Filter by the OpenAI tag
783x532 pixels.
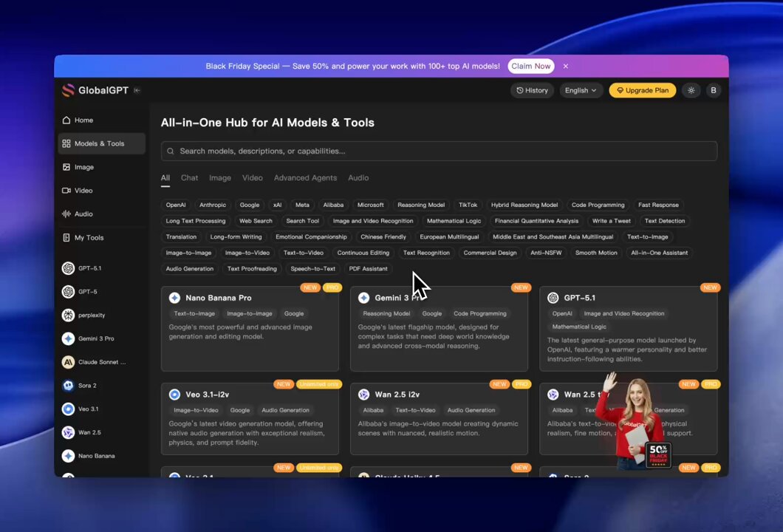point(176,205)
